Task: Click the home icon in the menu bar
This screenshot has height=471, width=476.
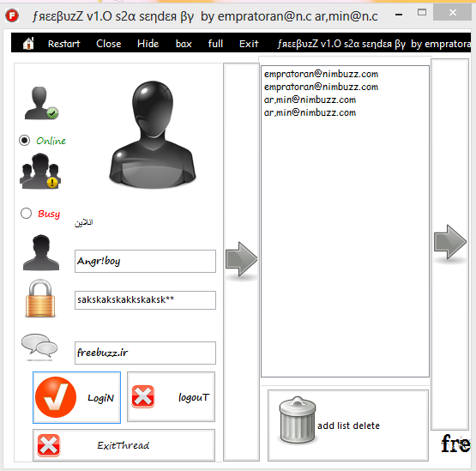Action: click(x=28, y=44)
